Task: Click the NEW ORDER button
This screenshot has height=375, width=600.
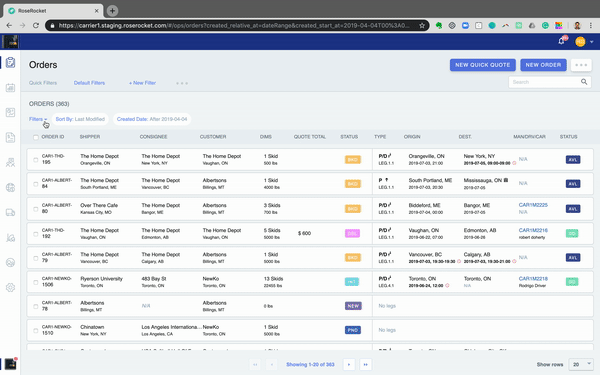Action: click(x=543, y=65)
